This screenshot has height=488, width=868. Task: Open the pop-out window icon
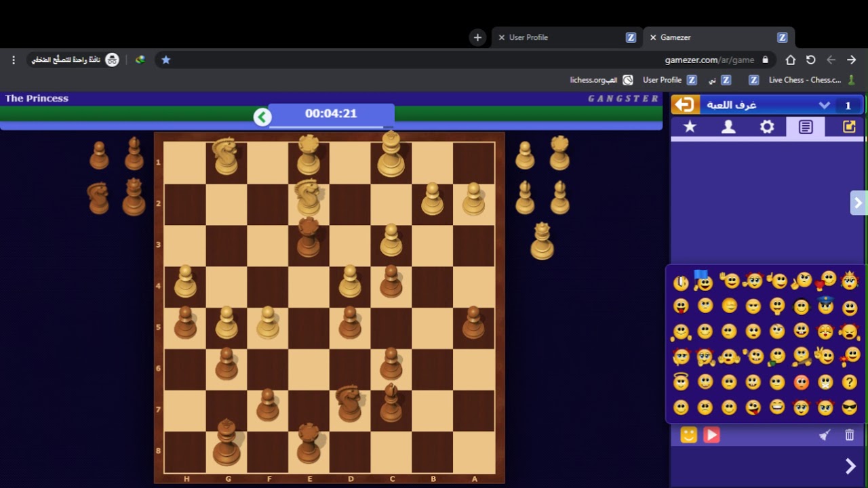pos(849,127)
